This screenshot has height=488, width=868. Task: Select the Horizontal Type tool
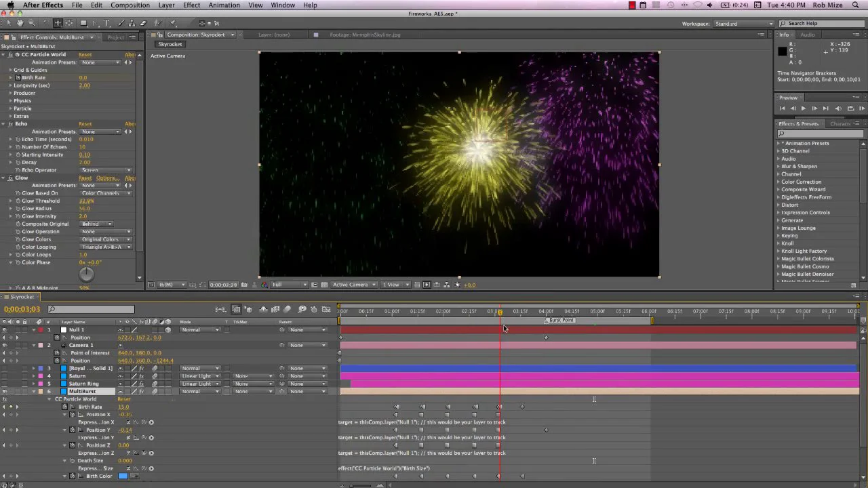tap(106, 23)
